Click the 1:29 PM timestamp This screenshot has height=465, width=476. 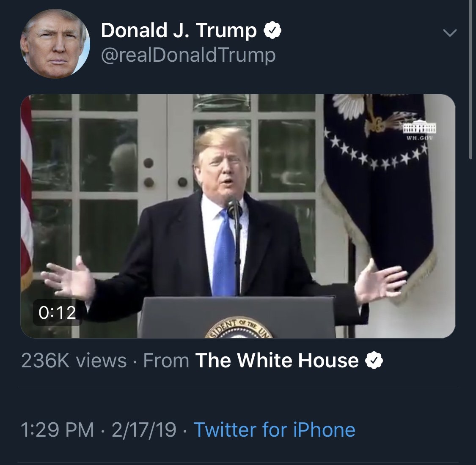click(x=58, y=430)
